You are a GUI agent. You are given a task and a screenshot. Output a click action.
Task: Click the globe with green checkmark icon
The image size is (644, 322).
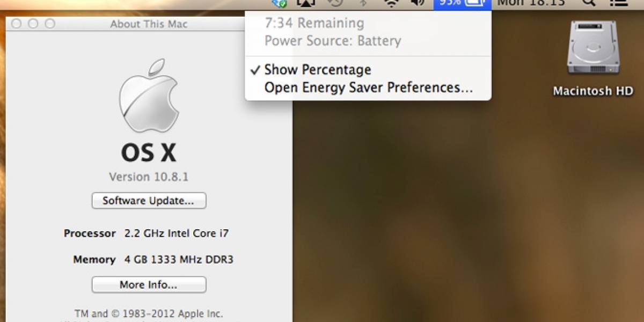click(279, 3)
